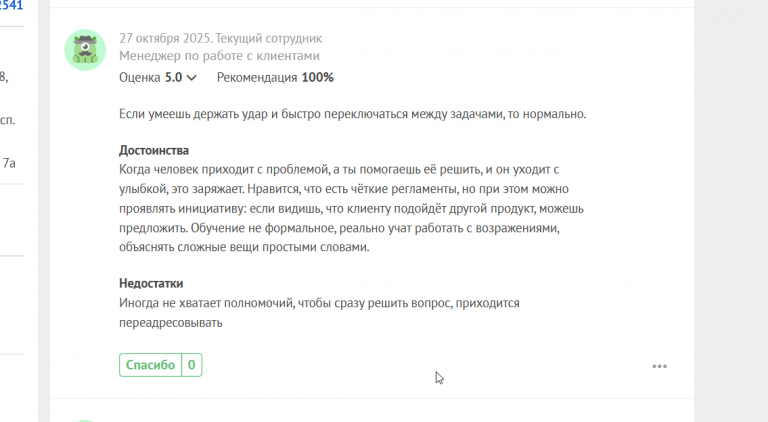The height and width of the screenshot is (422, 768).
Task: Click the review summary line about держать удар
Action: point(351,113)
